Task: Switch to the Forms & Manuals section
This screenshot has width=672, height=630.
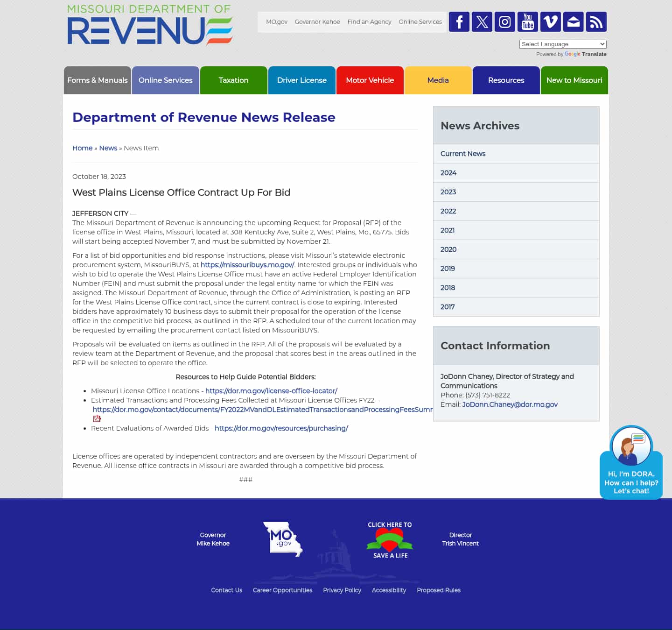Action: click(97, 80)
